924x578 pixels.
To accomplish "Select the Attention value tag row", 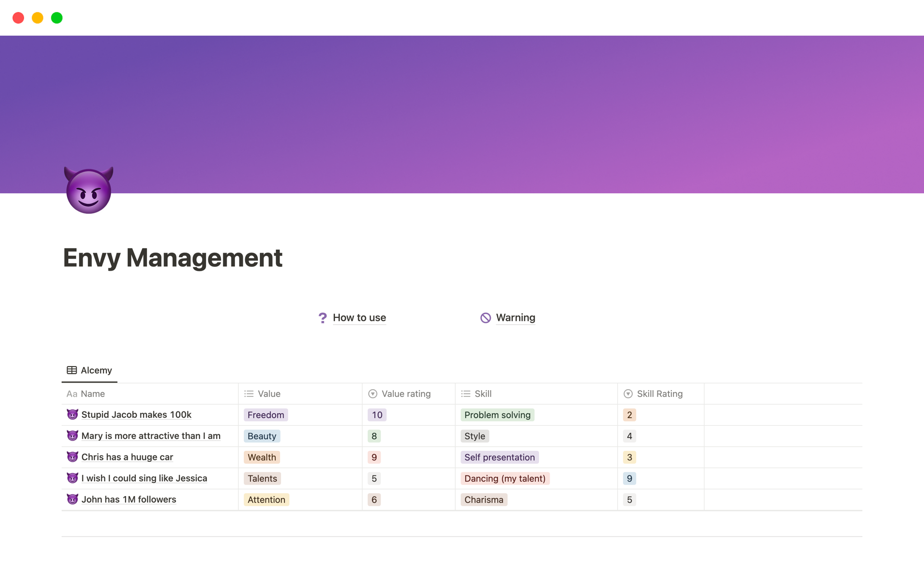I will (x=266, y=499).
